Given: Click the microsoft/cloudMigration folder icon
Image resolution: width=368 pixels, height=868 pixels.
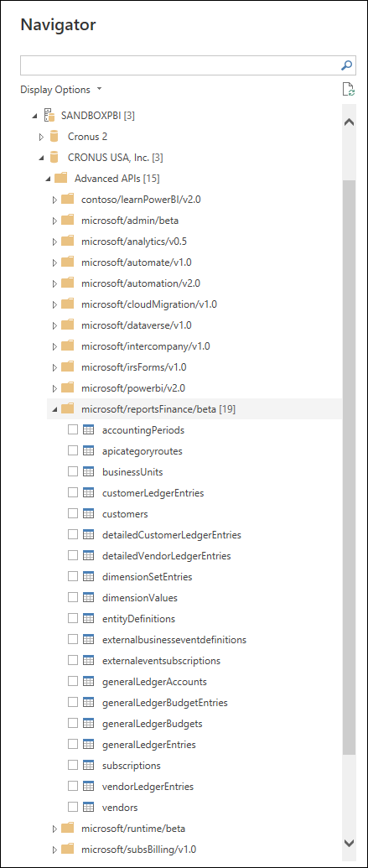Looking at the screenshot, I should tap(68, 304).
